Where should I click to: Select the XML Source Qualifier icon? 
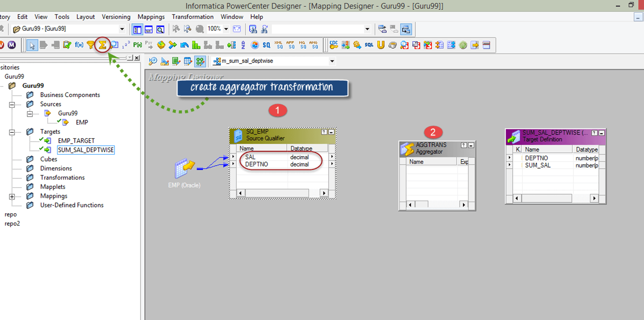pos(278,45)
